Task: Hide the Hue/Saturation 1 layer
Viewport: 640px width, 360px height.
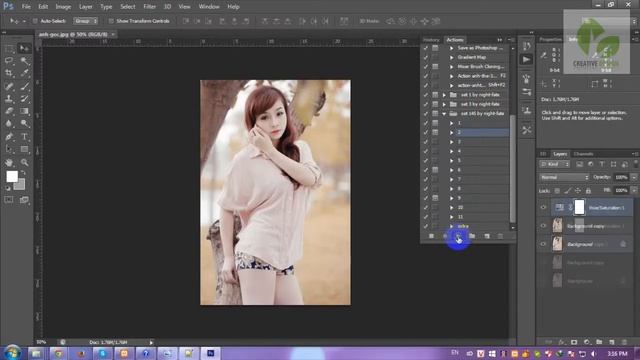Action: (x=543, y=207)
